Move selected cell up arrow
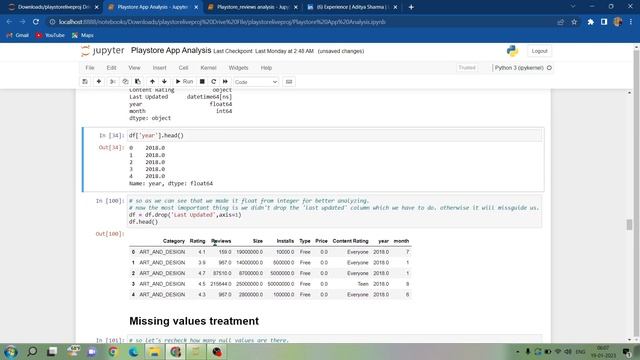This screenshot has width=640, height=360. (152, 82)
